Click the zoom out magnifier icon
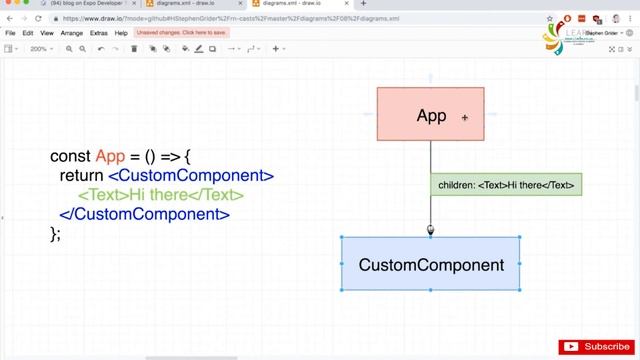640x360 pixels. point(82,49)
